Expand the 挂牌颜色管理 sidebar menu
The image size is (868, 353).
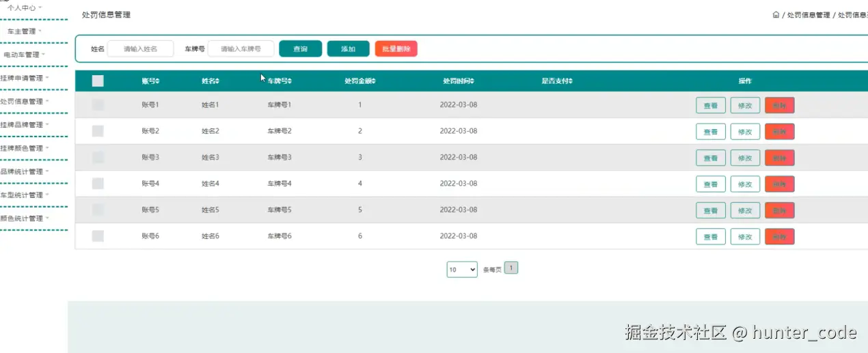[x=25, y=148]
